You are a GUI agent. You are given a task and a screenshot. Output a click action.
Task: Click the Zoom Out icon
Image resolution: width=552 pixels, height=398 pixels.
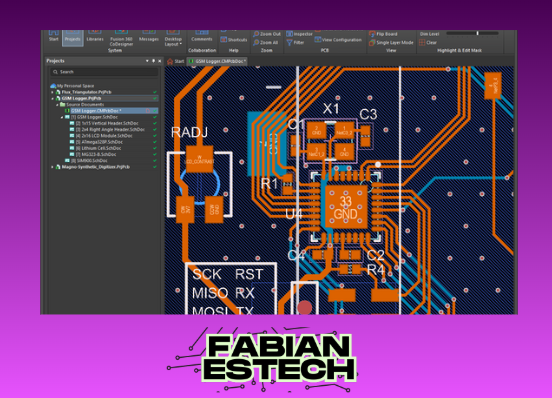(256, 34)
